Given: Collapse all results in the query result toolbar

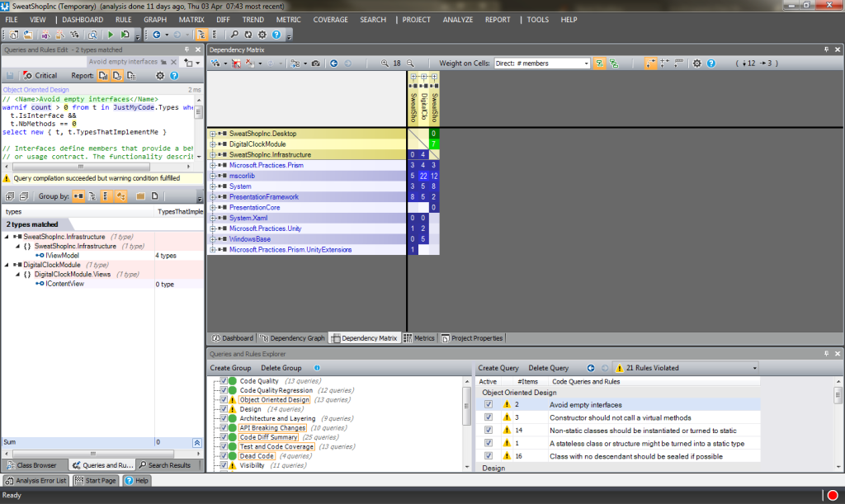Looking at the screenshot, I should pos(24,196).
